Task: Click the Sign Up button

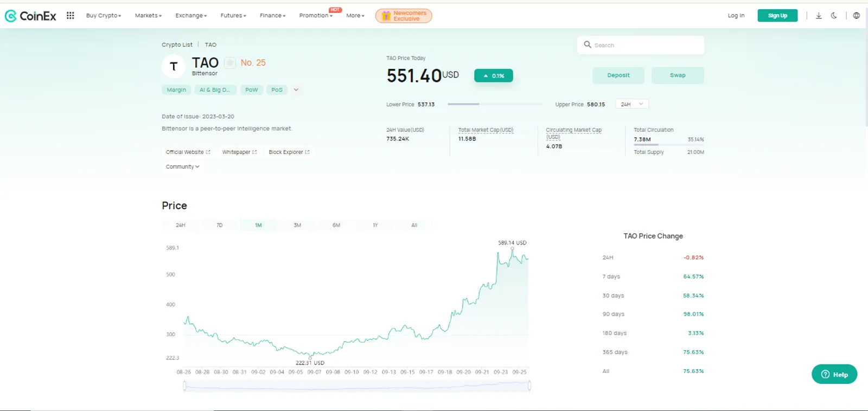Action: pyautogui.click(x=777, y=15)
